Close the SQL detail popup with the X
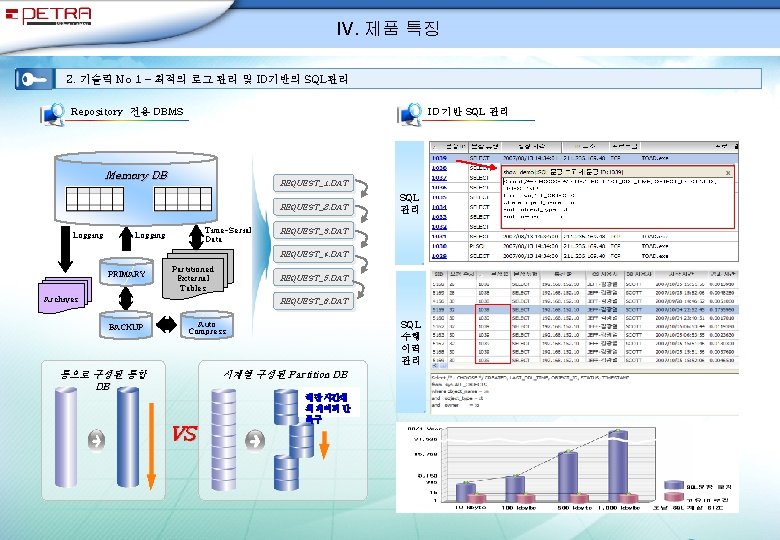Viewport: 780px width, 540px height. [x=728, y=173]
